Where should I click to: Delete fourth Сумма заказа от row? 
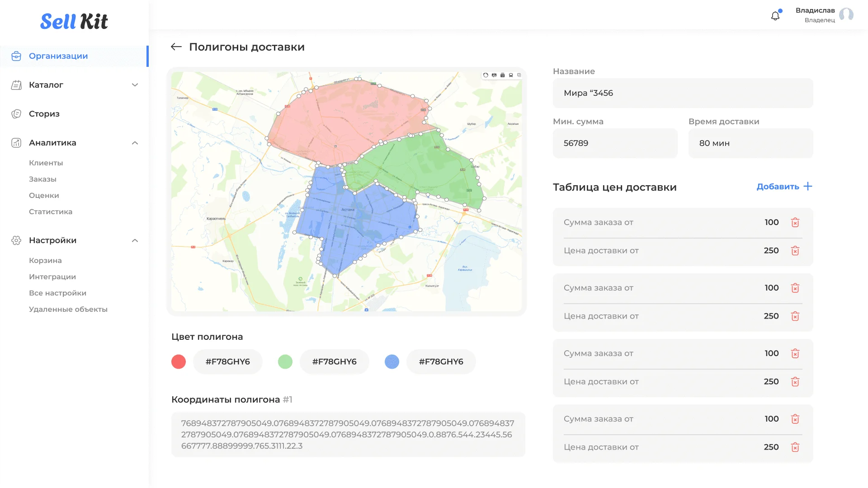pos(795,419)
